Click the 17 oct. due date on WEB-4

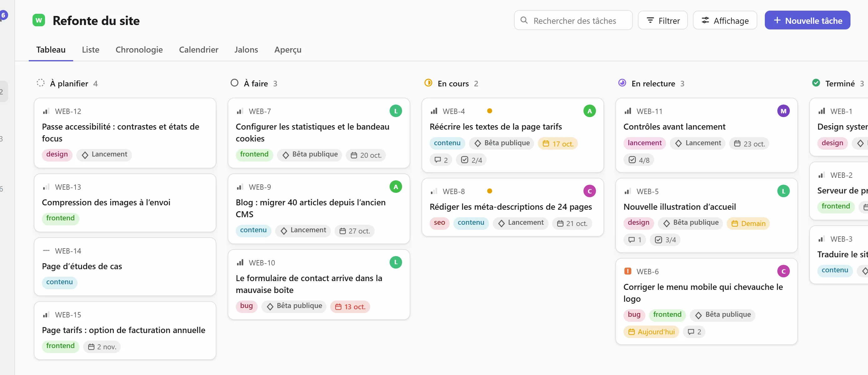pyautogui.click(x=558, y=144)
